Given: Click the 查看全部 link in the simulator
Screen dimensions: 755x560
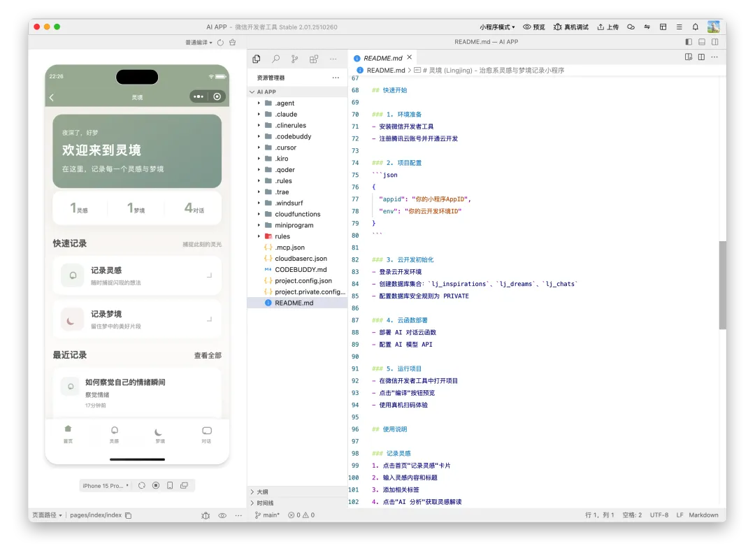Looking at the screenshot, I should tap(209, 354).
